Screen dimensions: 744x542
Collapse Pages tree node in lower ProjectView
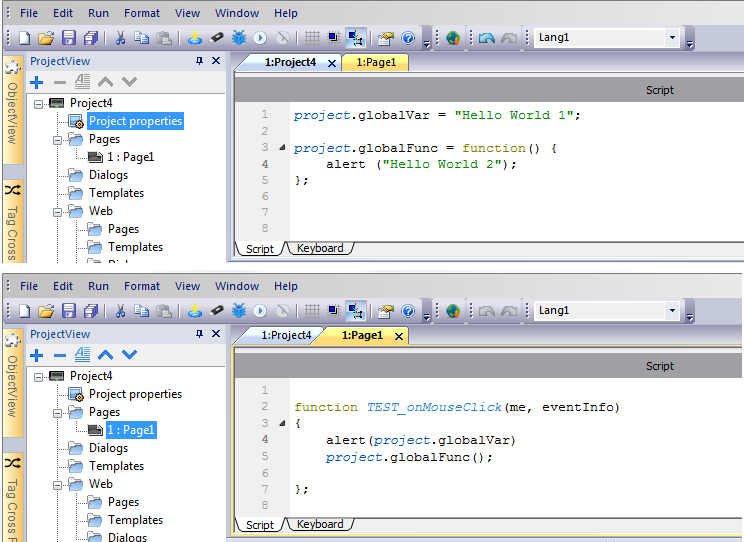(59, 412)
